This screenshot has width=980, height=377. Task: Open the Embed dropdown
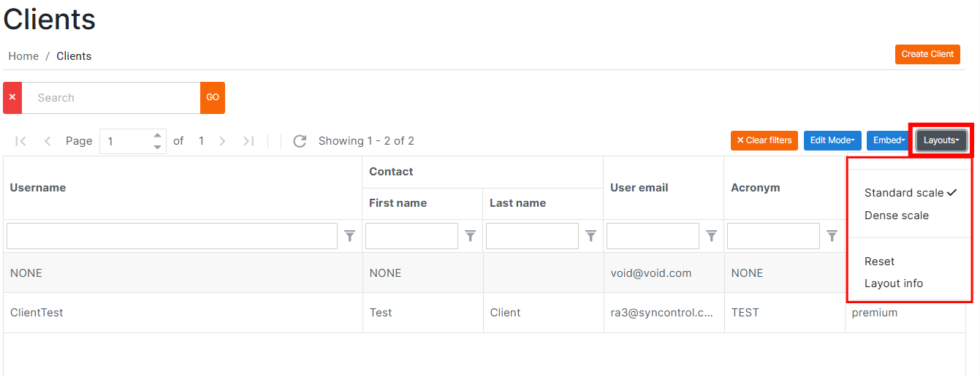[889, 140]
